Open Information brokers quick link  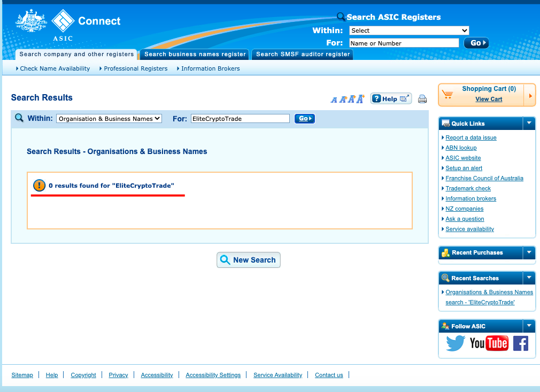point(471,198)
